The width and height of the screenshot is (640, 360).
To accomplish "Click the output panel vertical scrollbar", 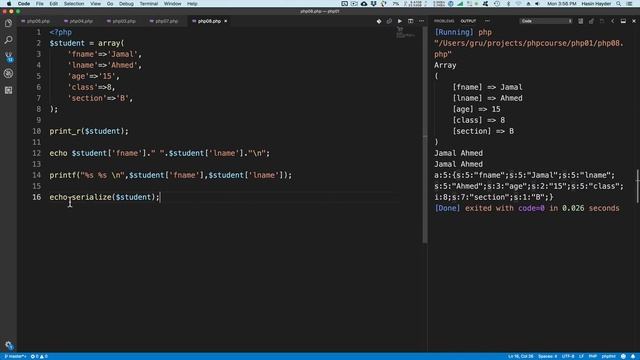I will 637,186.
